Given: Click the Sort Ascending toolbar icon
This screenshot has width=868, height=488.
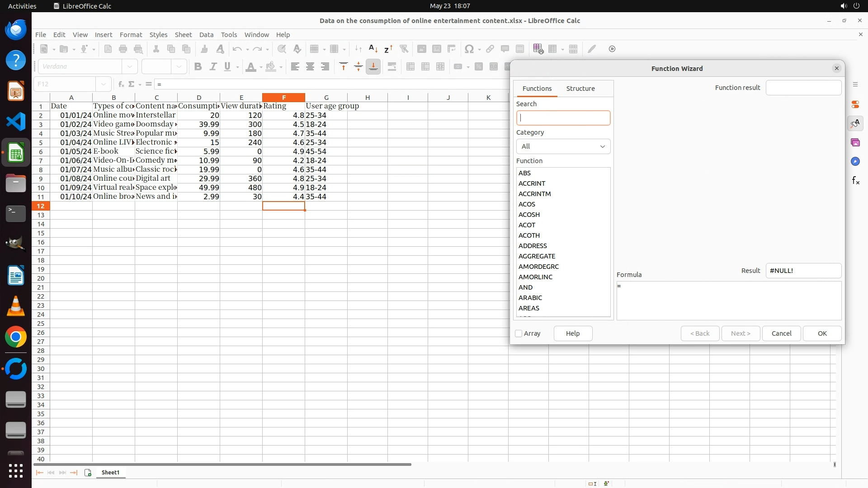Looking at the screenshot, I should [373, 49].
